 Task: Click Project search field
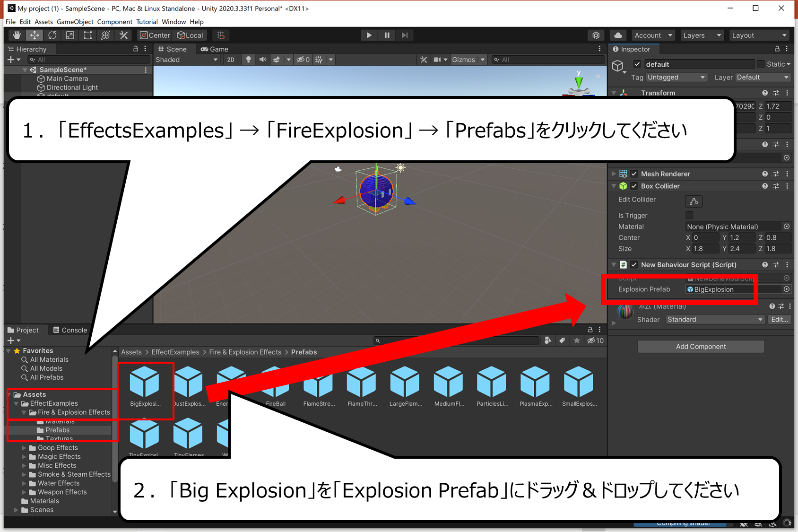coord(456,340)
